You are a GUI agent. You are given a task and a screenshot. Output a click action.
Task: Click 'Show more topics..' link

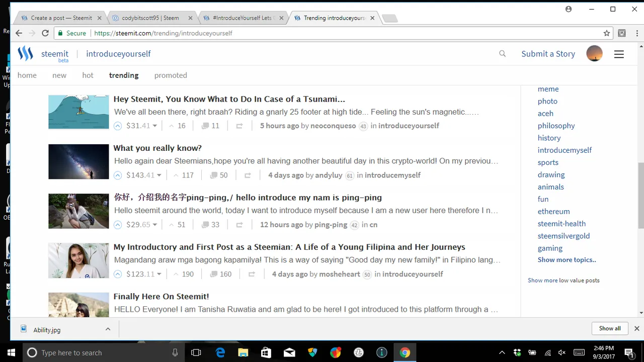point(567,260)
